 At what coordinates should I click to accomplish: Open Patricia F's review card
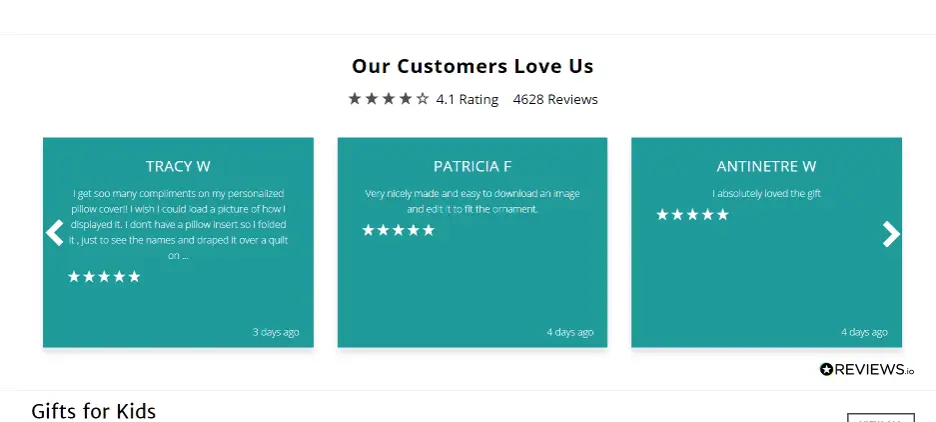click(x=472, y=242)
